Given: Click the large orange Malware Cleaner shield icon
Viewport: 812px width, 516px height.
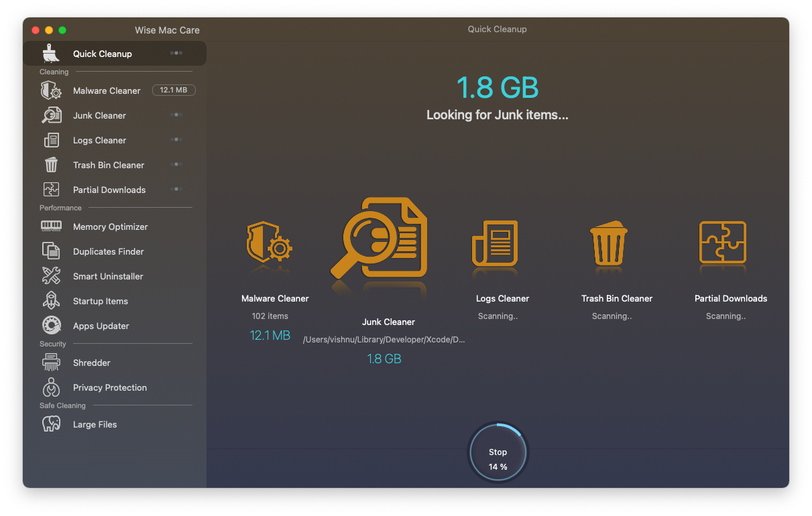Looking at the screenshot, I should coord(270,243).
